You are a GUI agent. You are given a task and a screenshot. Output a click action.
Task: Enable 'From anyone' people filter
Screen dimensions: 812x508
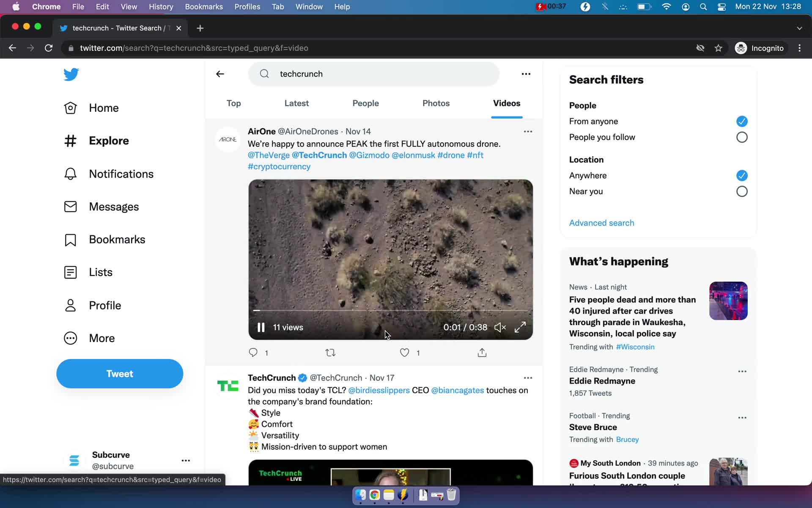[x=742, y=121]
